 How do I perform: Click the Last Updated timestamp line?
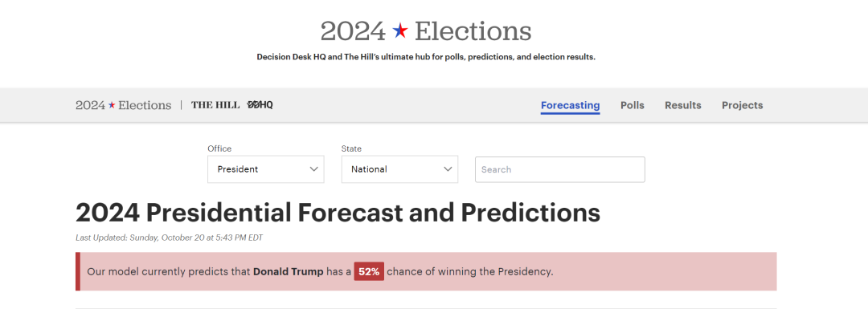coord(170,238)
